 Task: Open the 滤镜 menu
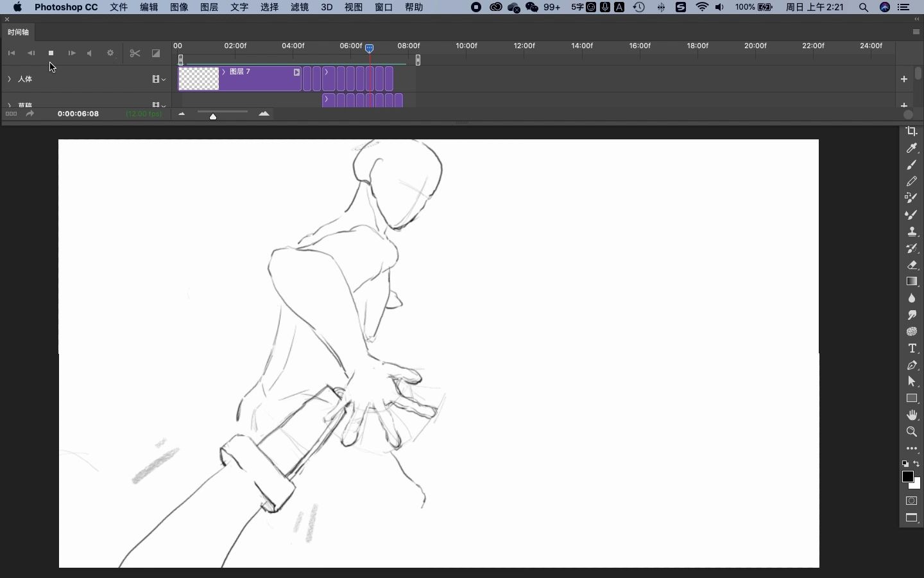click(299, 7)
